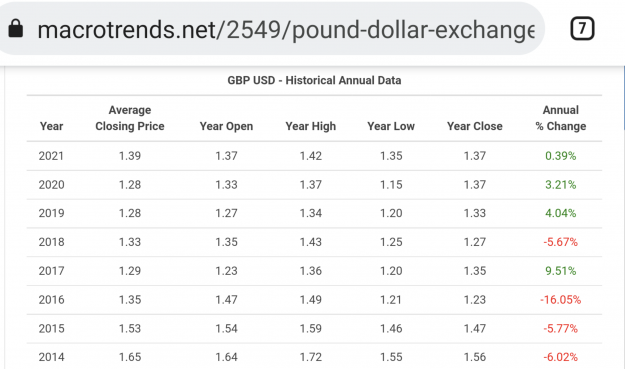This screenshot has width=625, height=369.
Task: Select the 9.51% change for 2017
Action: (560, 271)
